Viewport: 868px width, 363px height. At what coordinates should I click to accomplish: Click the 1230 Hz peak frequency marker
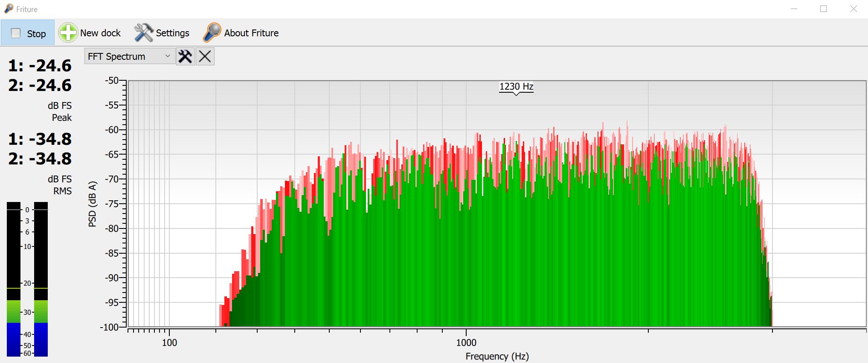(516, 87)
